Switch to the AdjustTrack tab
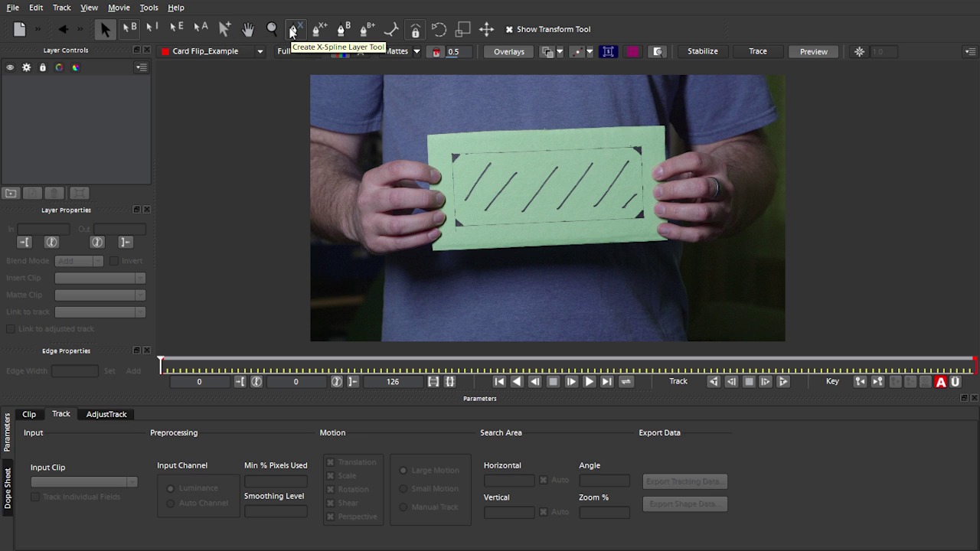 tap(106, 414)
